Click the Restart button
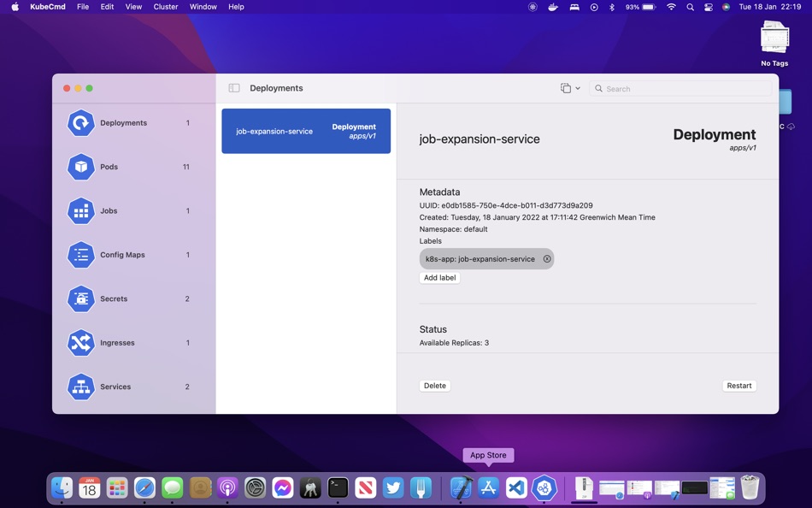 coord(739,386)
